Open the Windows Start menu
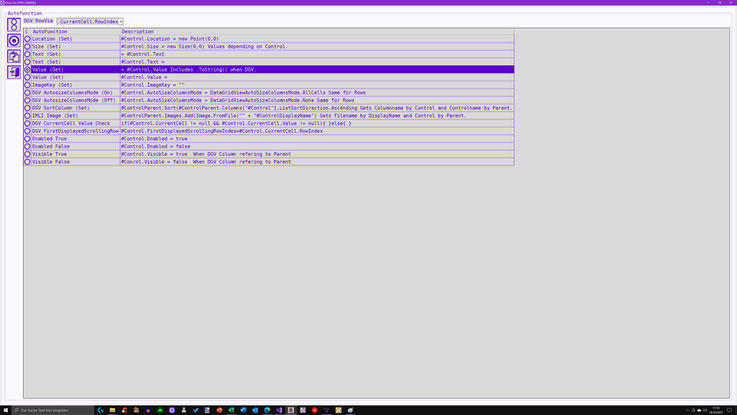This screenshot has height=415, width=737. 6,410
